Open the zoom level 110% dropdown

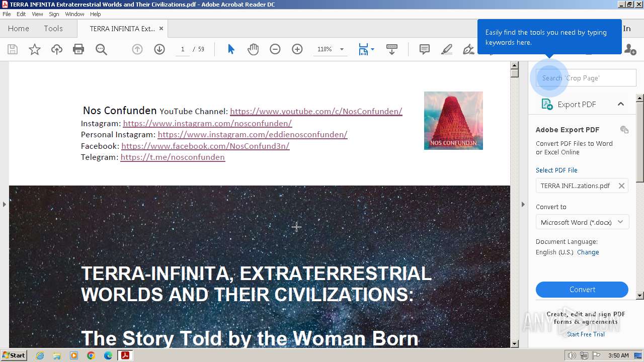click(x=342, y=49)
